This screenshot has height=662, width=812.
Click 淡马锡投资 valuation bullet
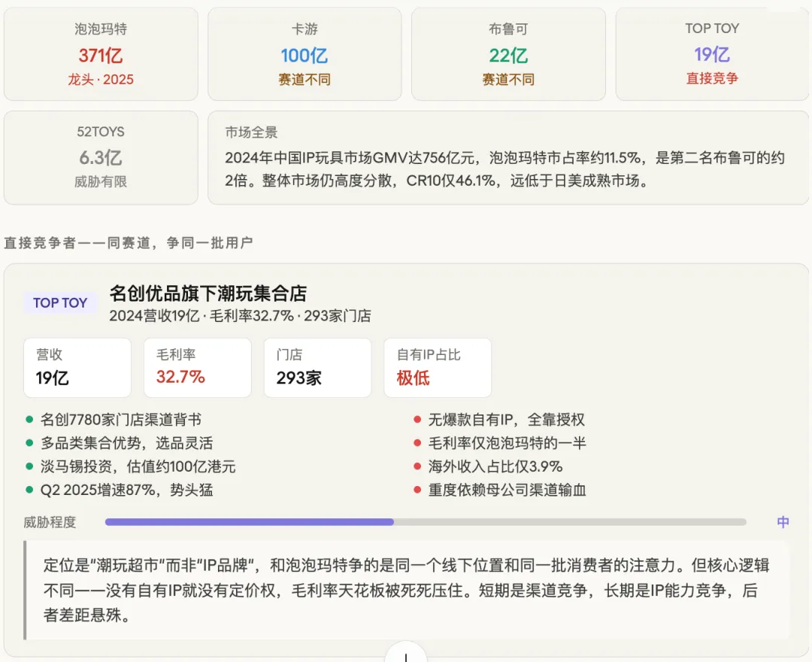point(131,466)
